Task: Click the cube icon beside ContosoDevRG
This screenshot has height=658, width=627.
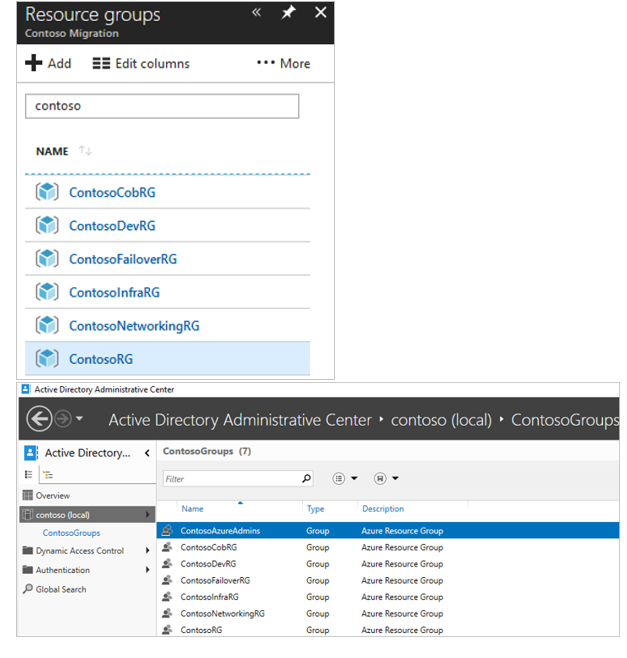Action: point(47,225)
